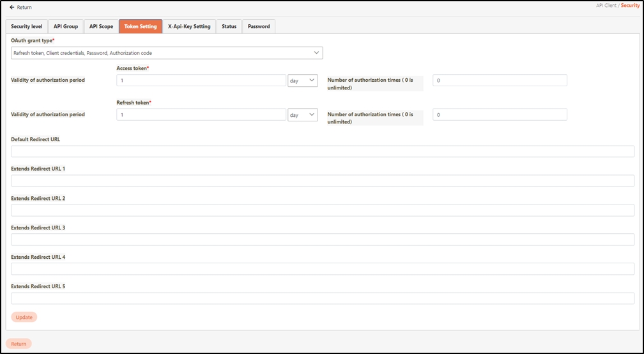Click the Access token validity period field

201,81
